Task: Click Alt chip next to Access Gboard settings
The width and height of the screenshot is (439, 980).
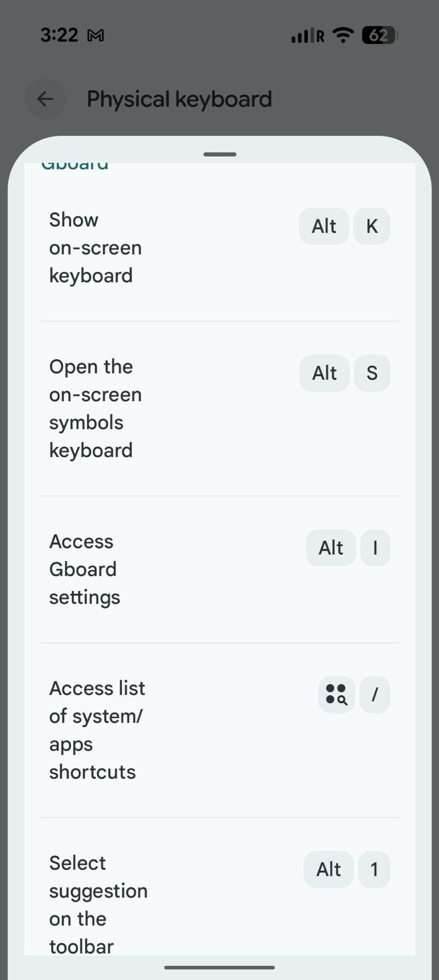Action: tap(331, 548)
